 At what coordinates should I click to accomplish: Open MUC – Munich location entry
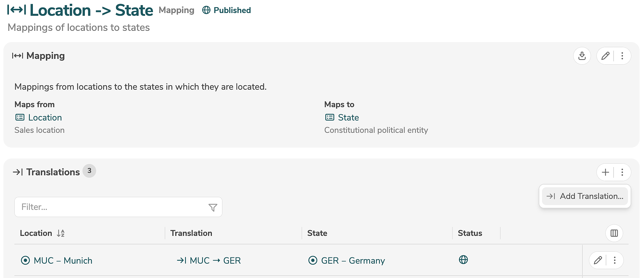click(63, 261)
